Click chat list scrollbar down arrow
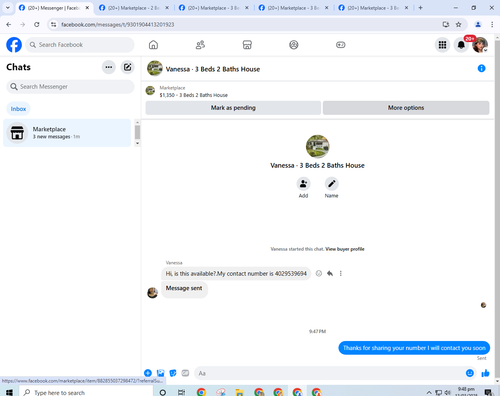The width and height of the screenshot is (500, 396). coord(137,143)
